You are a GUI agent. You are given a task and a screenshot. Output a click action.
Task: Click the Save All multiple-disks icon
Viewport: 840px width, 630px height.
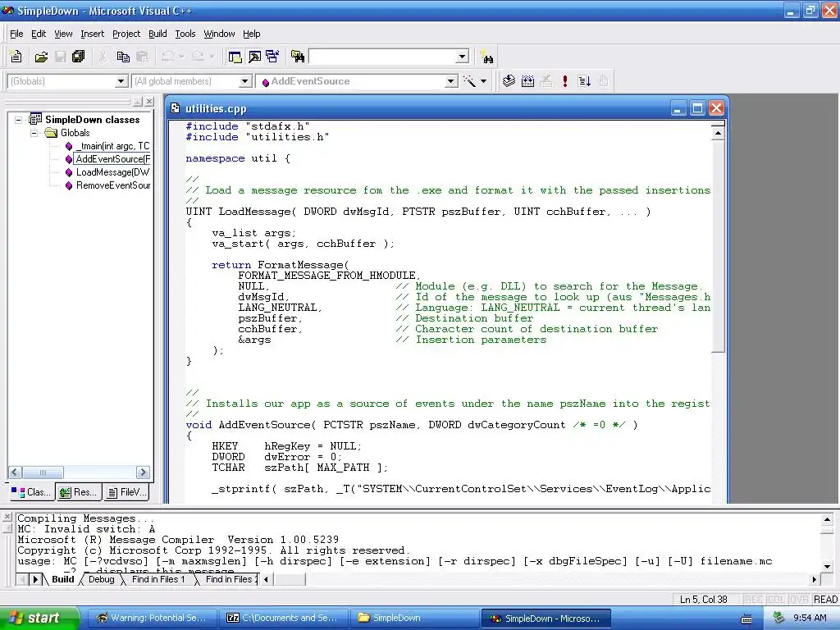click(79, 57)
